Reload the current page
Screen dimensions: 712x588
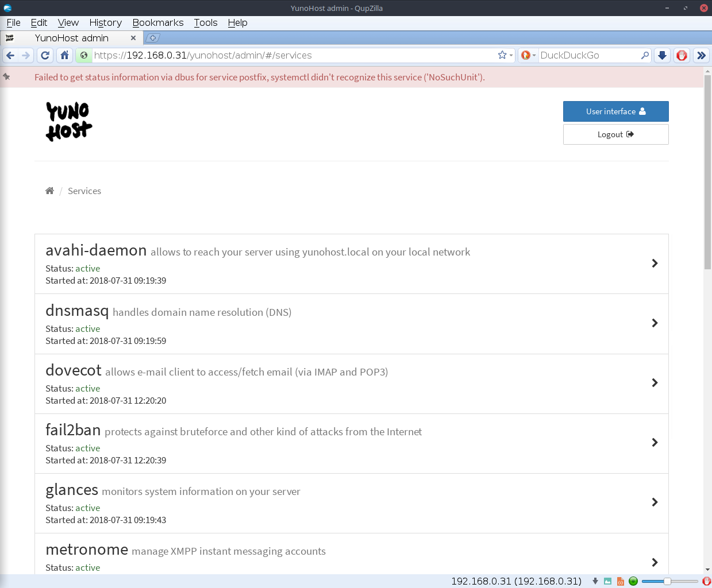[45, 56]
